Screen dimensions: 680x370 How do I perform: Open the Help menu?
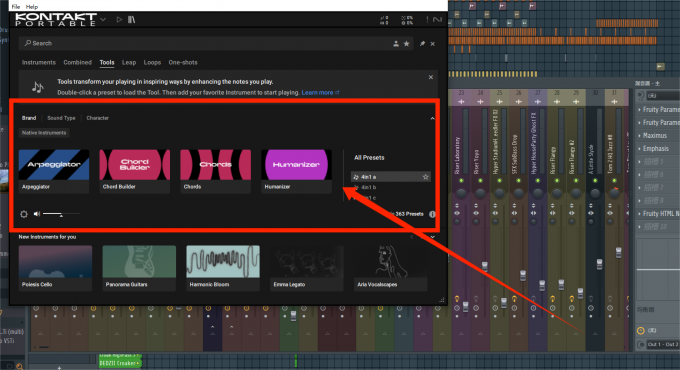pyautogui.click(x=32, y=7)
